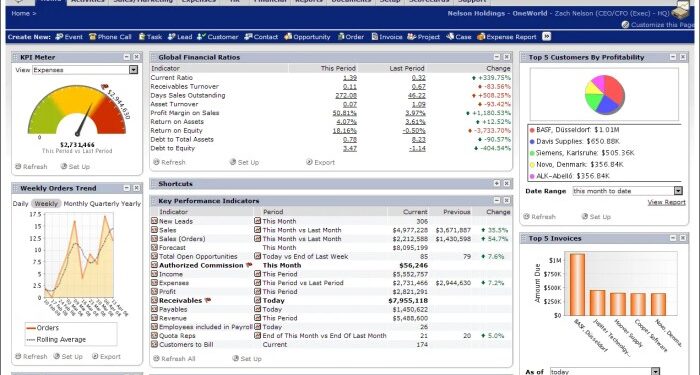This screenshot has height=375, width=700.
Task: Open the trend graph icon for Sales (Orders)
Action: click(x=258, y=239)
